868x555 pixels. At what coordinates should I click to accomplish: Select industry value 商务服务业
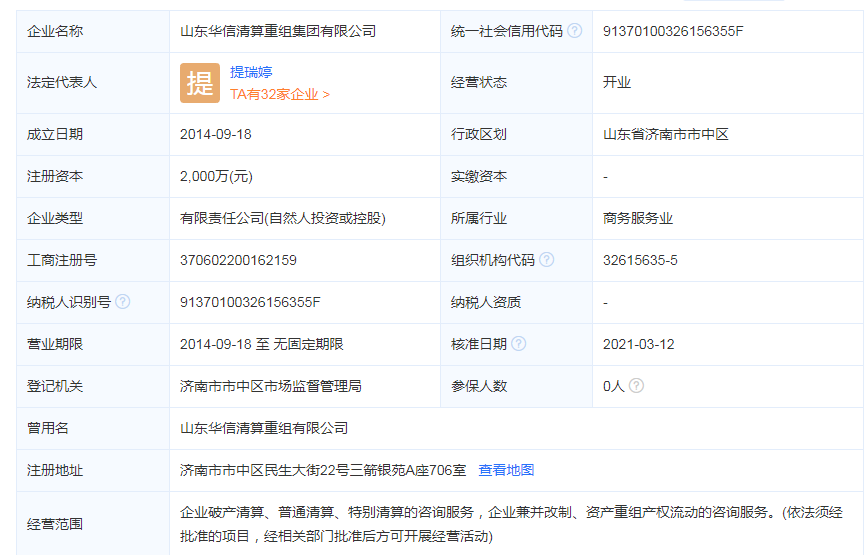638,218
